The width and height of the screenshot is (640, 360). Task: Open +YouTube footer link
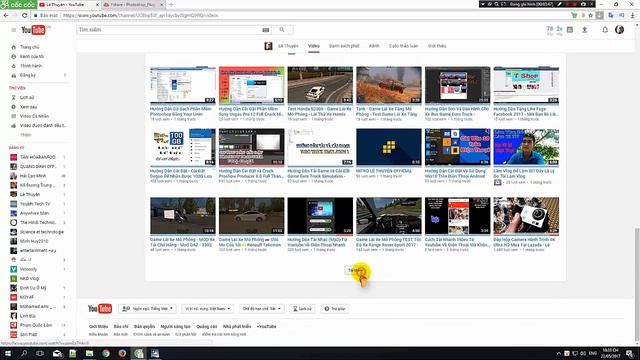(x=267, y=327)
